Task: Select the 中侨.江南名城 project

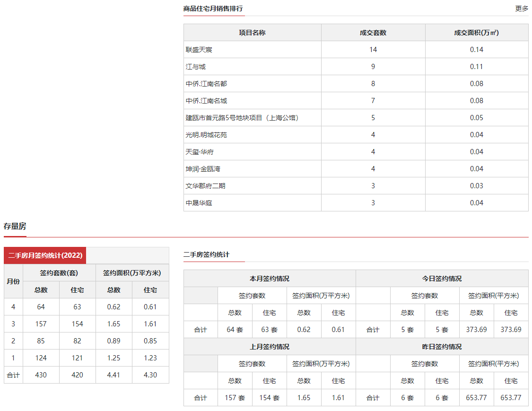Action: (206, 101)
